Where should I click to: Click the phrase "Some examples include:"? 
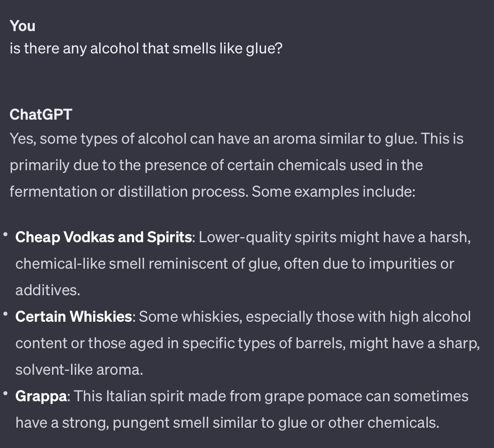pos(333,192)
